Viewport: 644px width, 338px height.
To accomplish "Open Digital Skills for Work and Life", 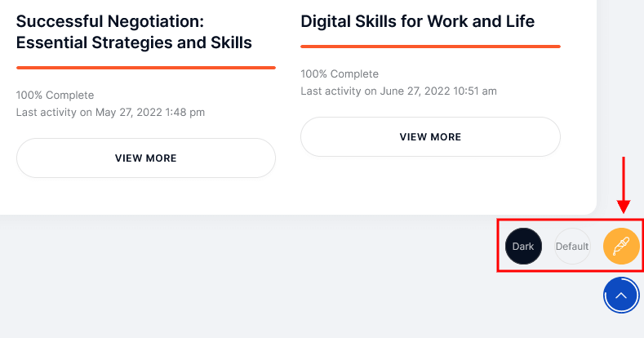I will [417, 21].
